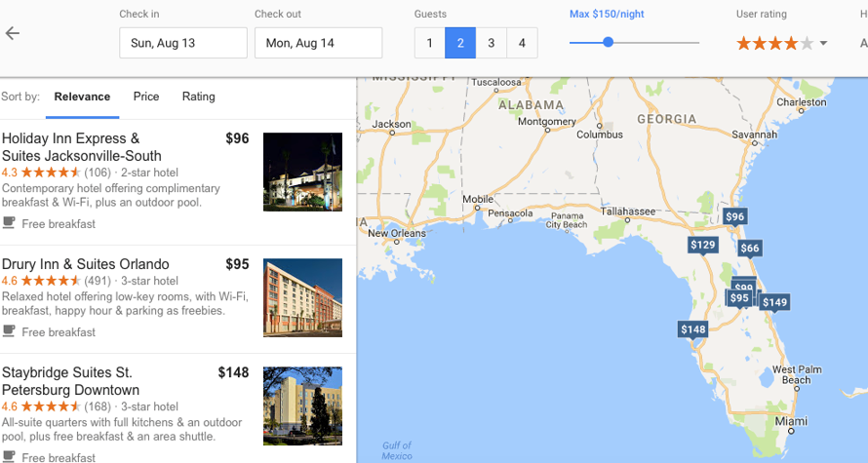The image size is (868, 463).
Task: Click Miami on the map
Action: click(x=791, y=421)
